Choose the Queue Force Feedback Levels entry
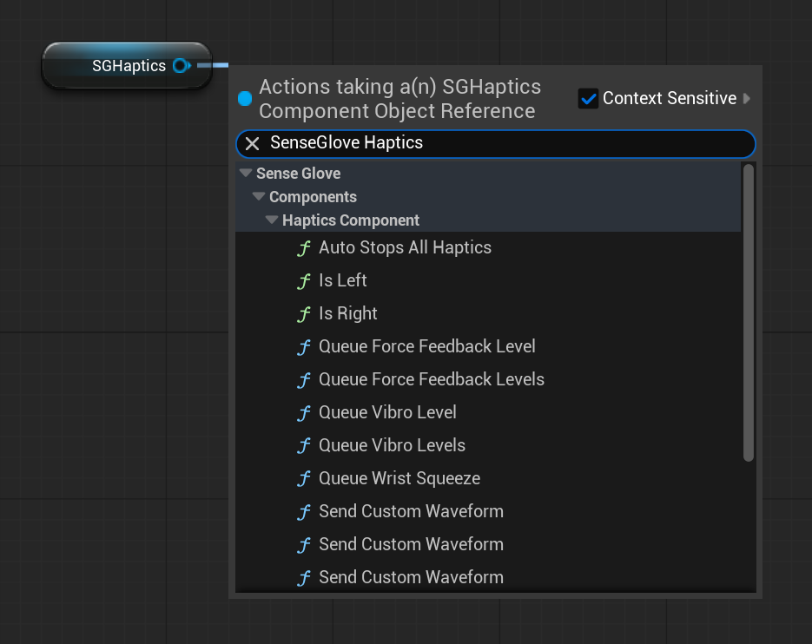This screenshot has height=644, width=812. (x=432, y=379)
